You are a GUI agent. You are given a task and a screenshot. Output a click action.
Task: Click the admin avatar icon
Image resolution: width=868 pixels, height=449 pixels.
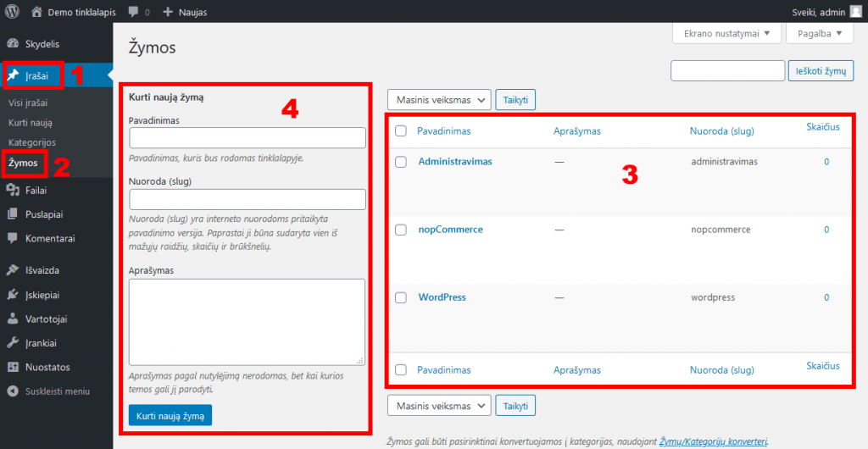856,11
